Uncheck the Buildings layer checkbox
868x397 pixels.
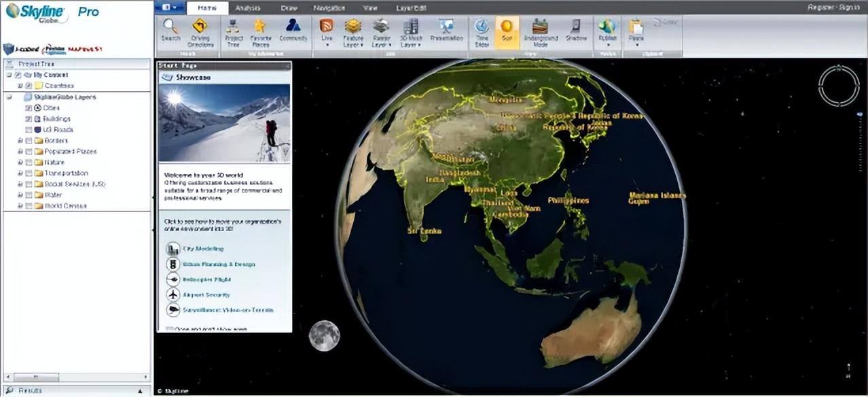pyautogui.click(x=29, y=118)
